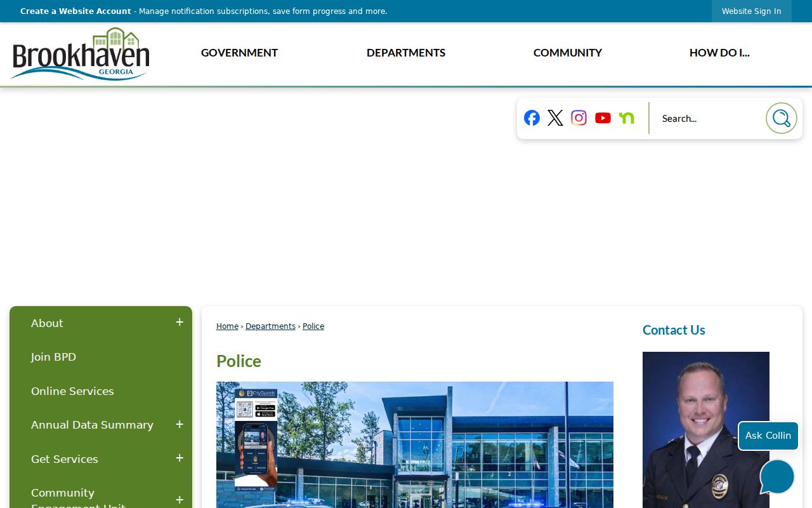The height and width of the screenshot is (508, 812).
Task: Open the X (Twitter) social icon
Action: [x=555, y=118]
